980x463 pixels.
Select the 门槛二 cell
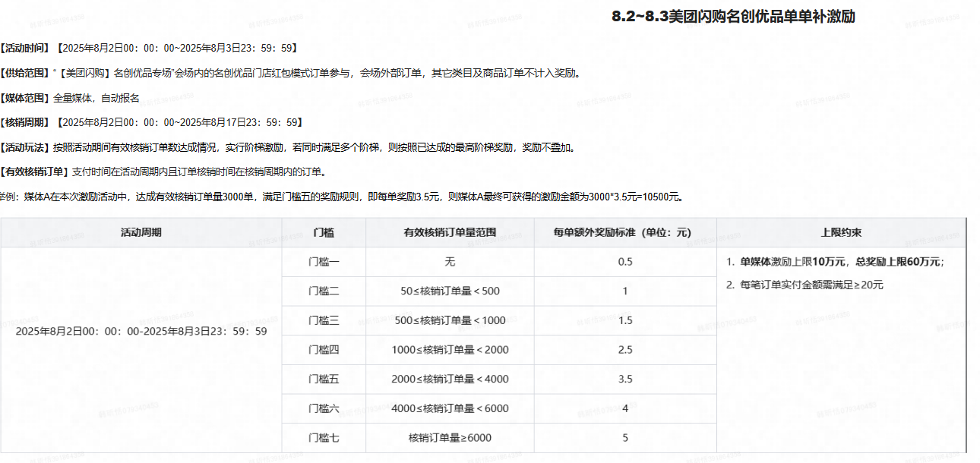tap(324, 291)
